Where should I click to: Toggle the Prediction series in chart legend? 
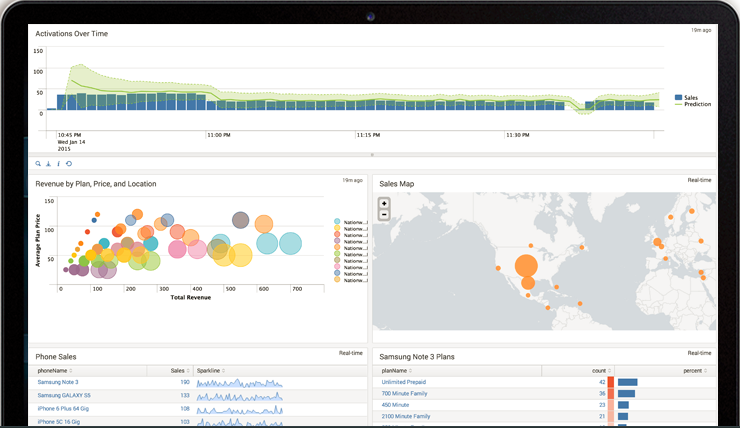696,105
